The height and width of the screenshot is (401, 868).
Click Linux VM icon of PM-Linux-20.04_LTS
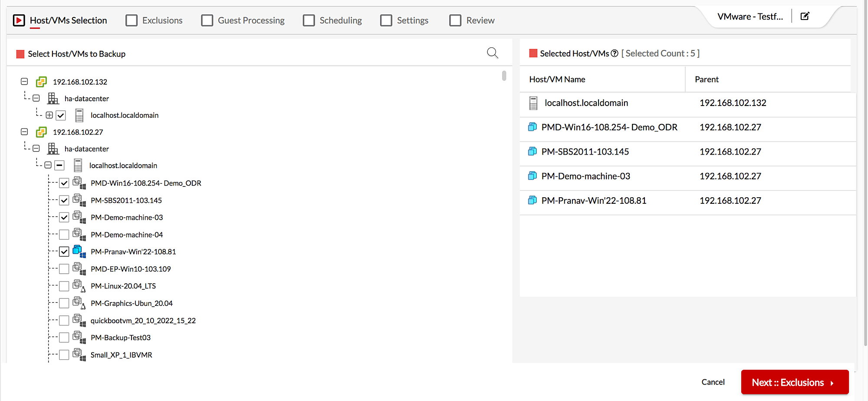79,285
